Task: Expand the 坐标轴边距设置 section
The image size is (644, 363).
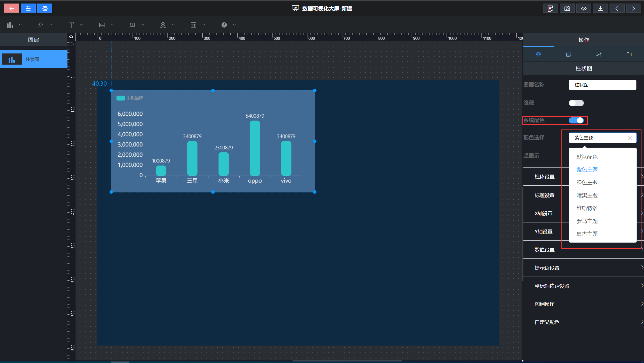Action: pos(584,286)
